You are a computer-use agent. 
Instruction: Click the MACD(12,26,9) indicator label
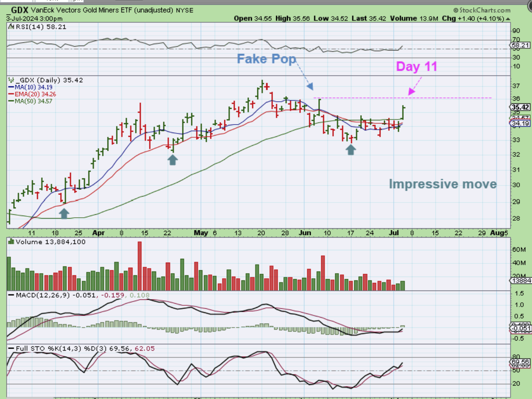tap(40, 295)
